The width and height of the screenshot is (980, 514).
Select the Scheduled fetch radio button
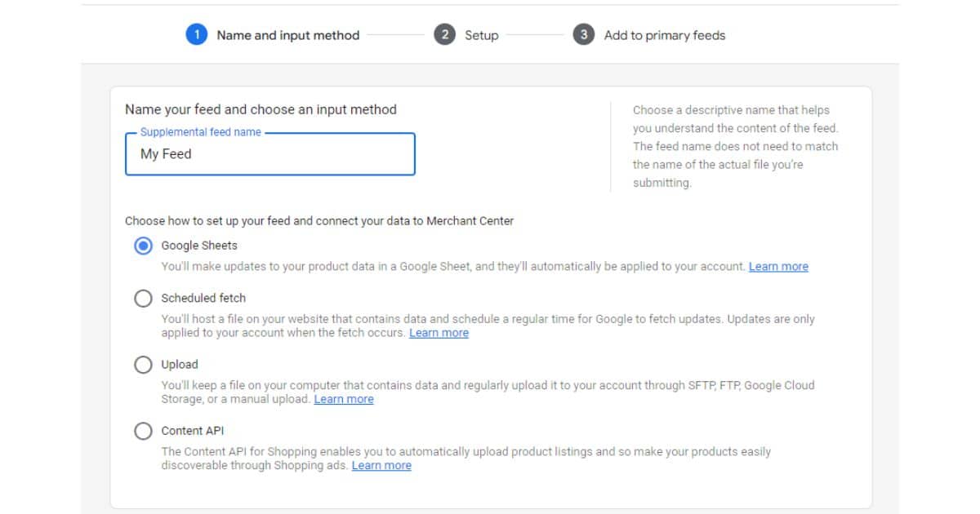(x=144, y=298)
